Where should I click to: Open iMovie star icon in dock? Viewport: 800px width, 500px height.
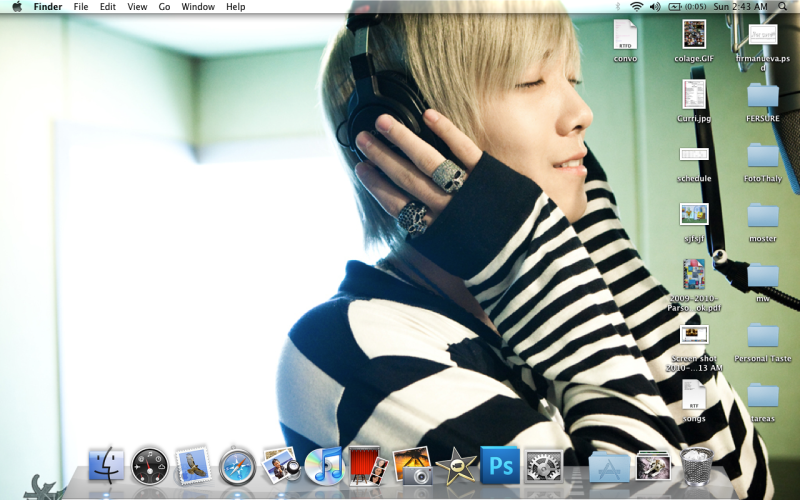click(455, 466)
